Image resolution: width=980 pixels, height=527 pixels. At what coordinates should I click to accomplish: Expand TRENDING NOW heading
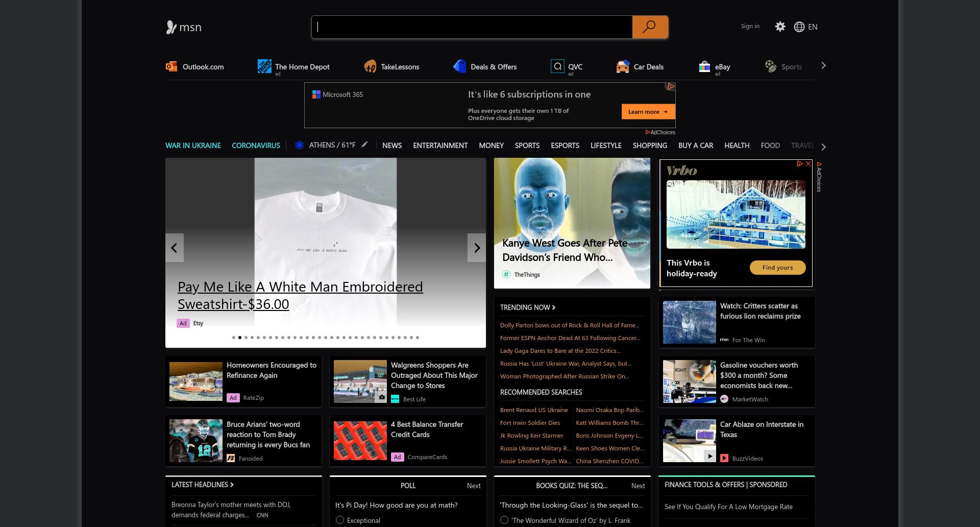click(x=528, y=307)
